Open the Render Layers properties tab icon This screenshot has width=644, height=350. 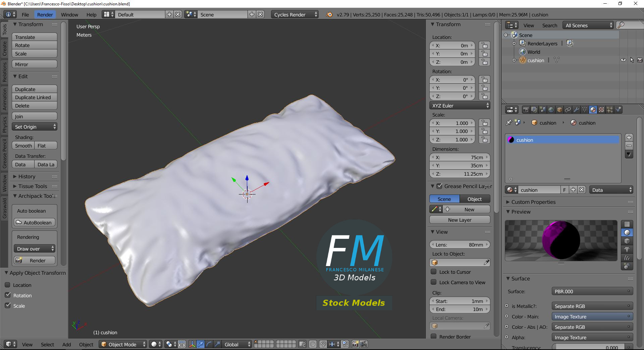pos(534,110)
